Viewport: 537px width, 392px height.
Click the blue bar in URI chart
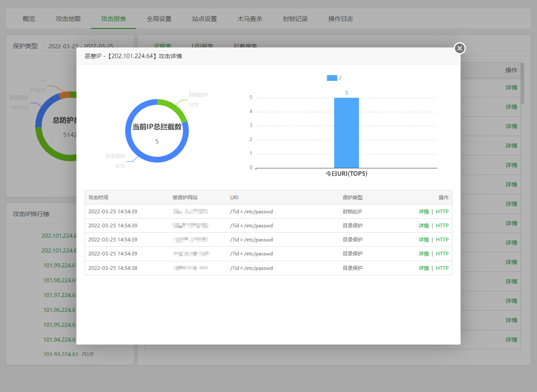click(x=346, y=133)
